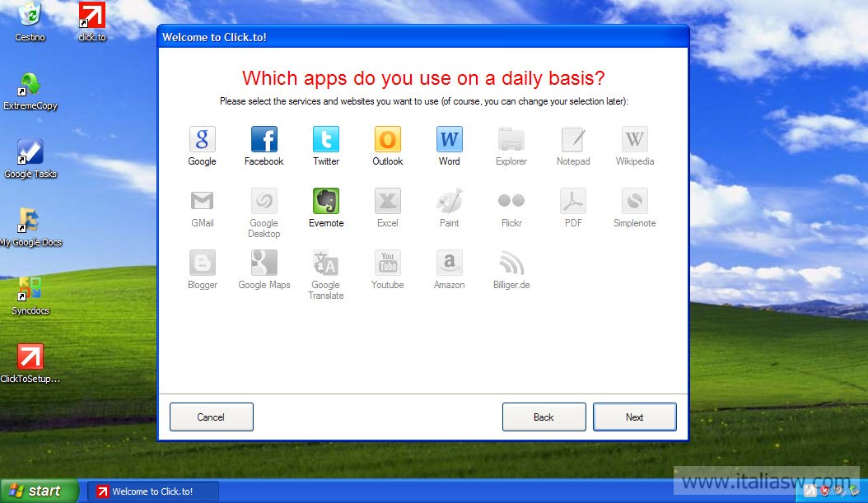
Task: Enable the Youtube app icon
Action: pos(388,263)
